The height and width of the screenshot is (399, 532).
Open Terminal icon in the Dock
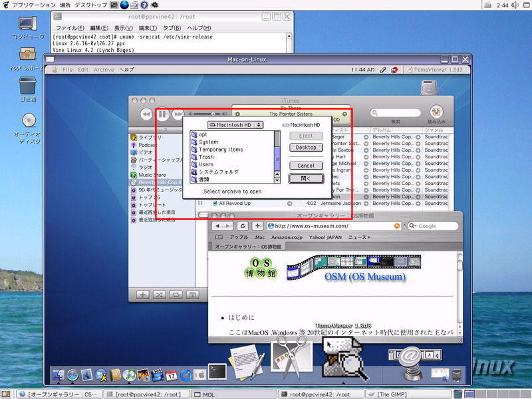tap(217, 371)
